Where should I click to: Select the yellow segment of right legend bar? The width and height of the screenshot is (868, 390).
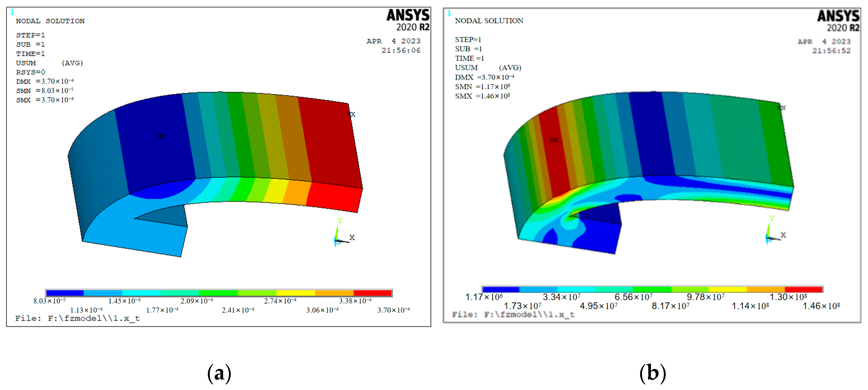point(728,289)
